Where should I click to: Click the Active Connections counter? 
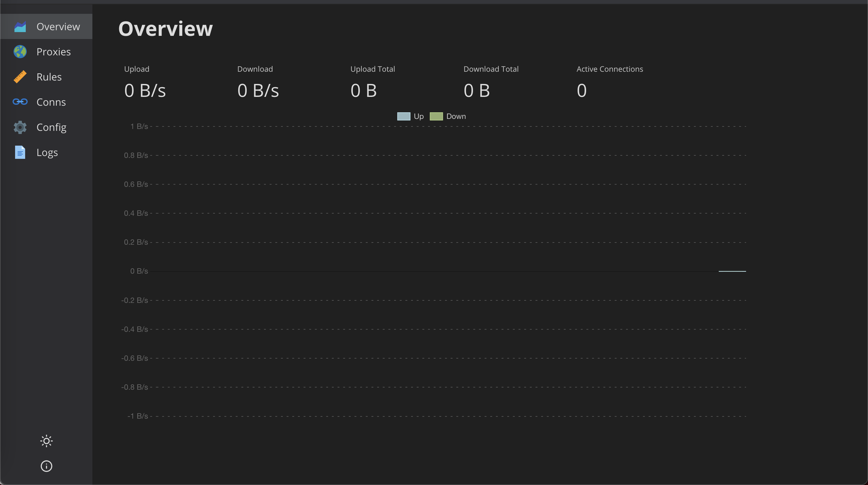coord(582,90)
